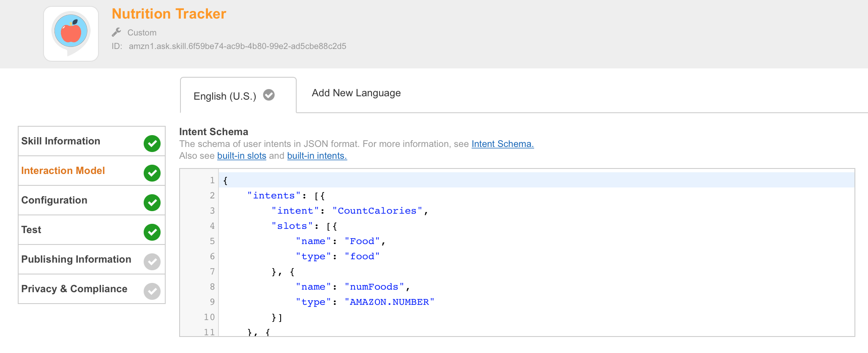Click line 3 of the intent schema editor
Viewport: 868px width, 353px height.
click(347, 211)
